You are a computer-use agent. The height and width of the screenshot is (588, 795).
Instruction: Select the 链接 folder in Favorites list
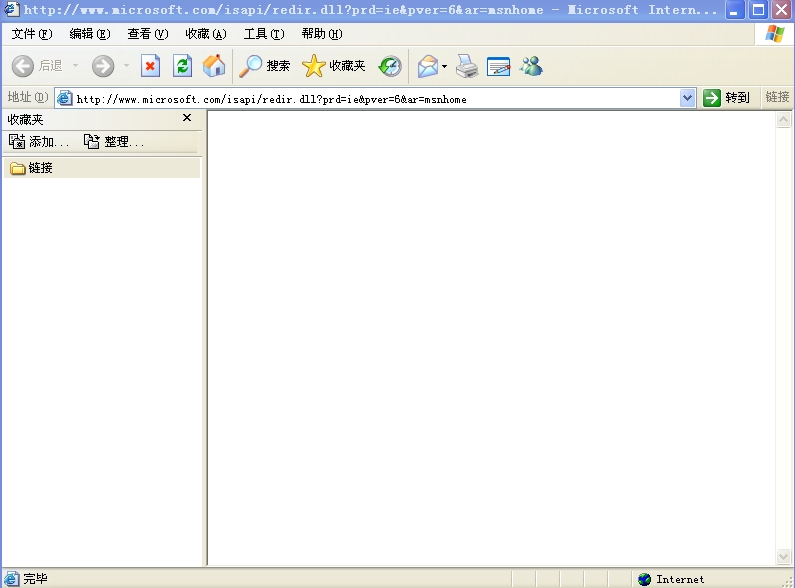pyautogui.click(x=40, y=168)
